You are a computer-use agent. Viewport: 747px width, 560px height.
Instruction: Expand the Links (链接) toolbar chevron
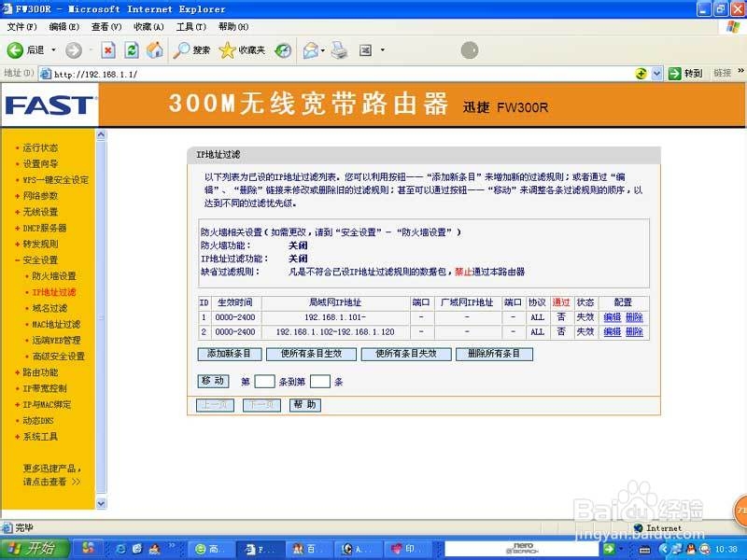[740, 71]
